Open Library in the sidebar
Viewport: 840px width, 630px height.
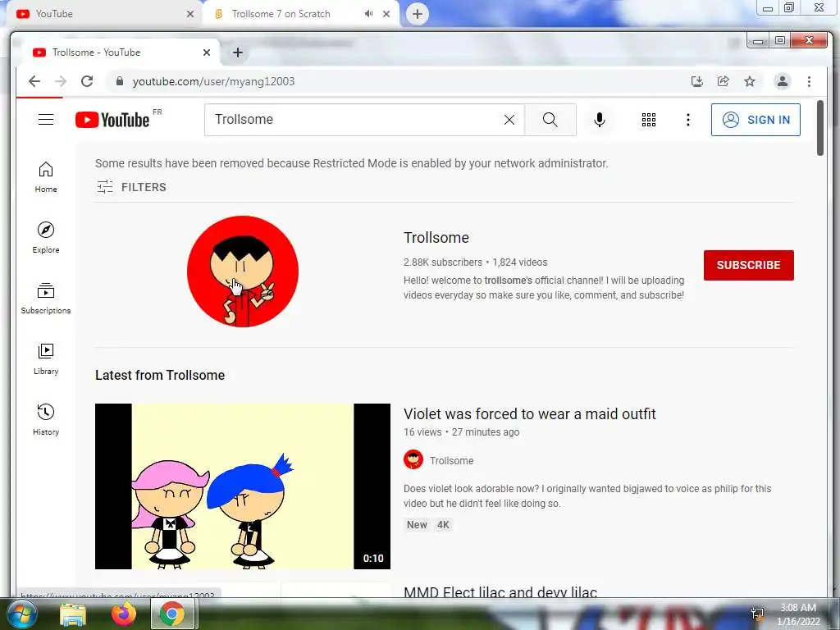tap(46, 359)
